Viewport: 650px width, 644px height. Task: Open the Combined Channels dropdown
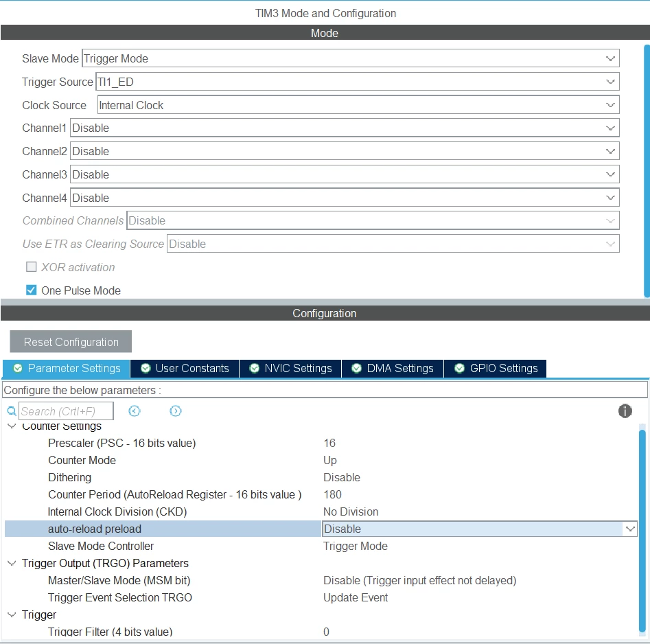point(373,220)
